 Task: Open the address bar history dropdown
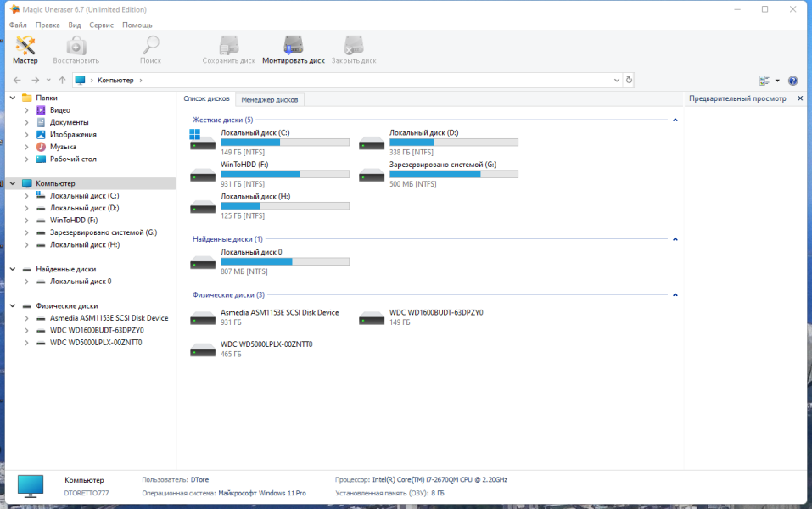coord(616,81)
